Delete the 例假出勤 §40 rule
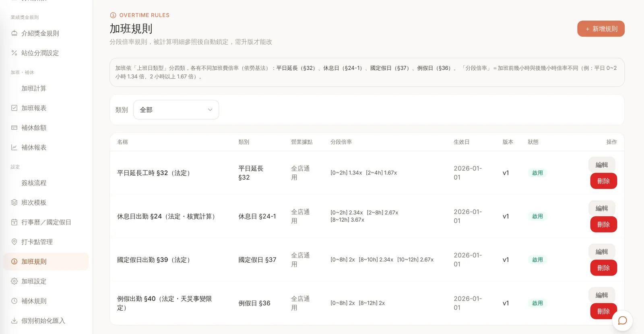This screenshot has height=334, width=644. [603, 311]
